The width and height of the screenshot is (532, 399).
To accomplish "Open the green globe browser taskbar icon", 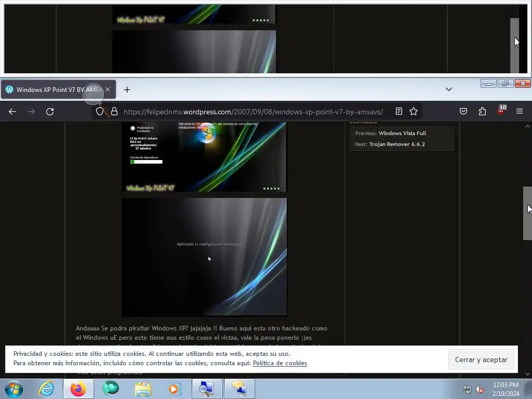I will click(x=111, y=389).
